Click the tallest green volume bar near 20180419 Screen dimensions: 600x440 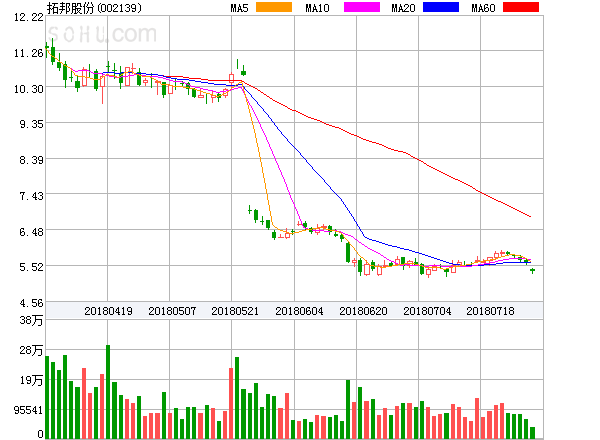pos(108,391)
